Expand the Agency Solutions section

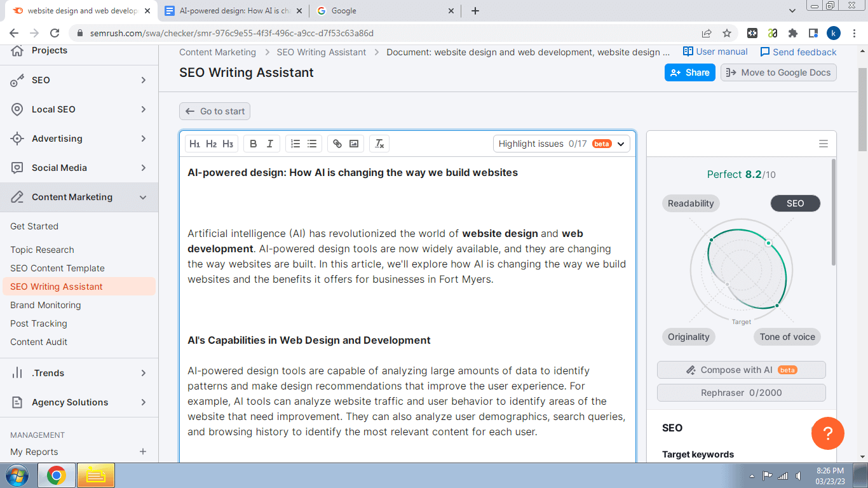(79, 402)
